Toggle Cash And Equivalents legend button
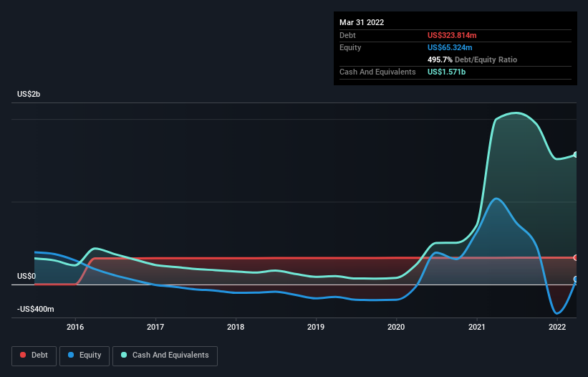Image resolution: width=588 pixels, height=377 pixels. click(165, 355)
